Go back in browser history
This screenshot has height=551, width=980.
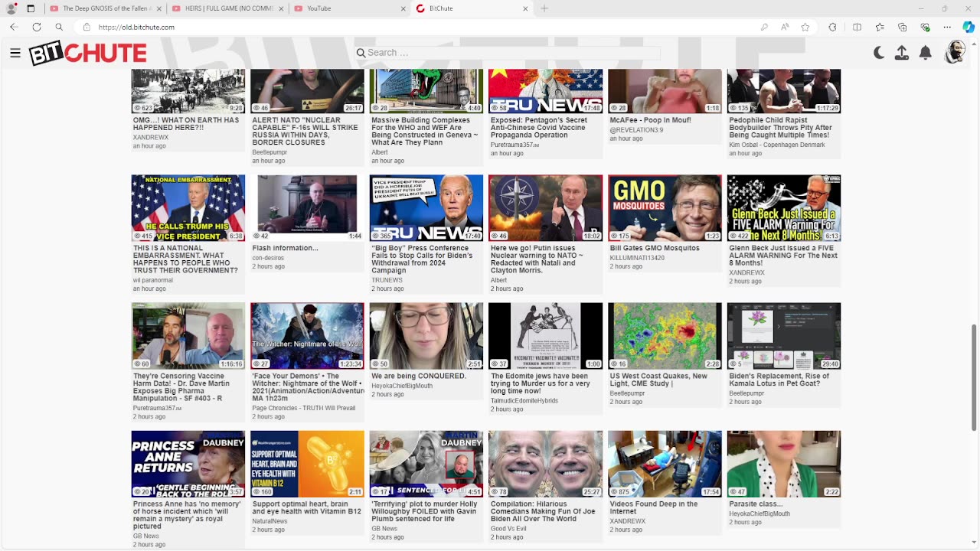(x=14, y=27)
